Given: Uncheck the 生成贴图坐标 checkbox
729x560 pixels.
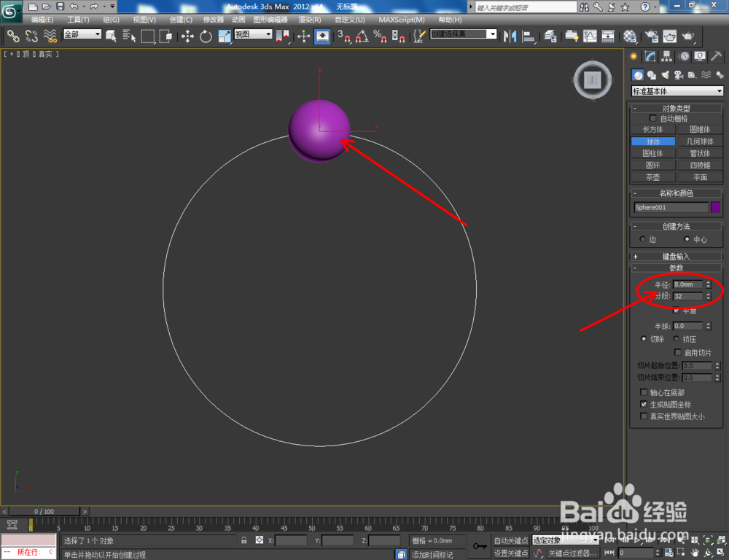Looking at the screenshot, I should point(644,404).
